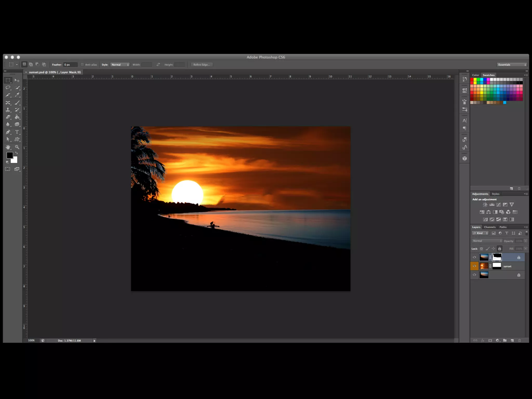Switch to the Color panel tab
The height and width of the screenshot is (399, 532).
(475, 75)
